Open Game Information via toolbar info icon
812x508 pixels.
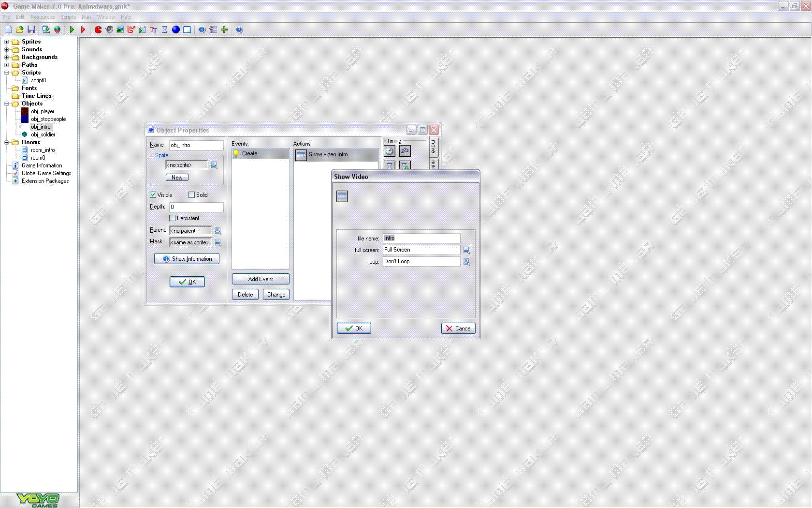202,30
